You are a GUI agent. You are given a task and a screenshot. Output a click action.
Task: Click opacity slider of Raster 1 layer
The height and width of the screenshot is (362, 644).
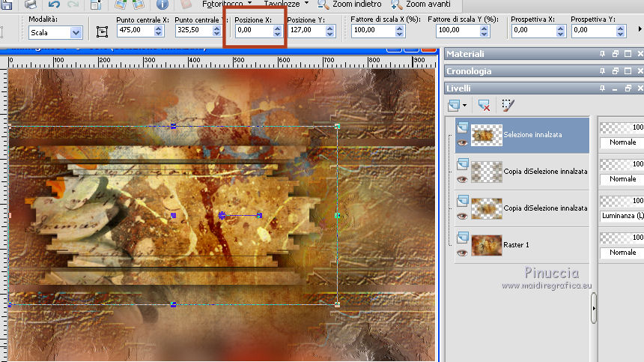(x=622, y=238)
